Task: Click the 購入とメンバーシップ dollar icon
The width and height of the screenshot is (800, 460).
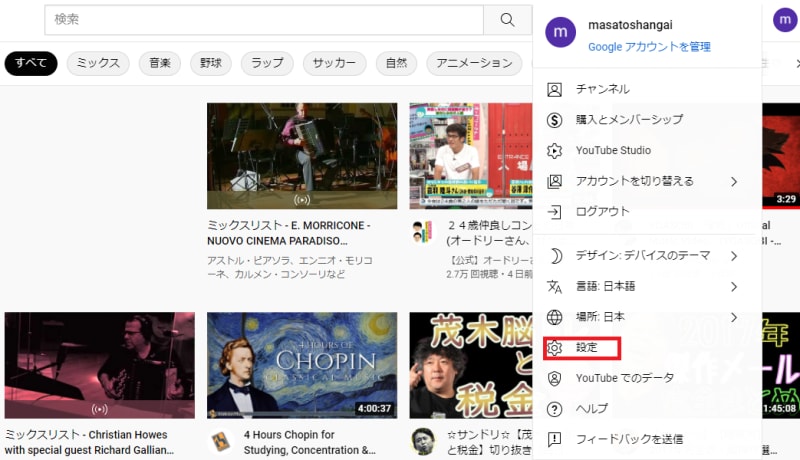Action: [x=555, y=120]
